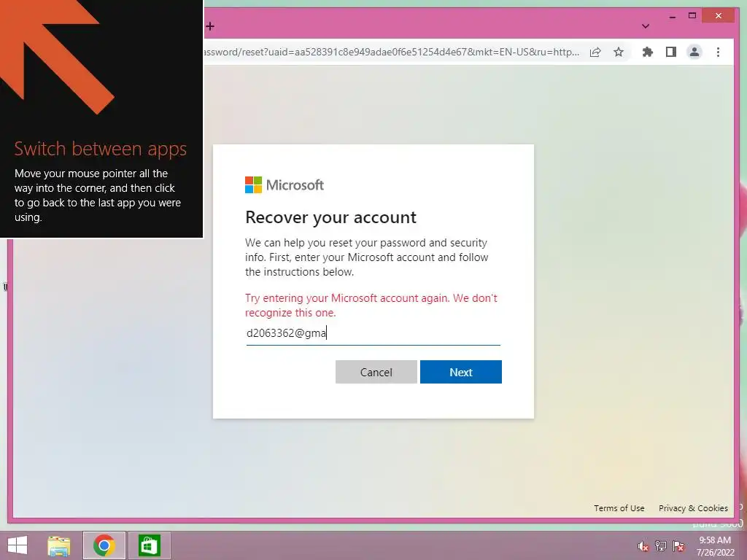Open the Privacy & Cookies link

click(x=693, y=508)
